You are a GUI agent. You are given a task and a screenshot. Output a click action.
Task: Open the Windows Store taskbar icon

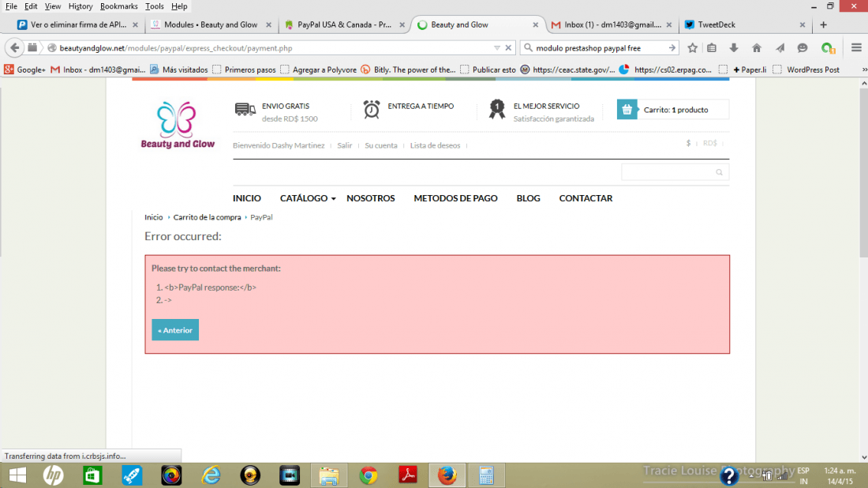pyautogui.click(x=92, y=475)
